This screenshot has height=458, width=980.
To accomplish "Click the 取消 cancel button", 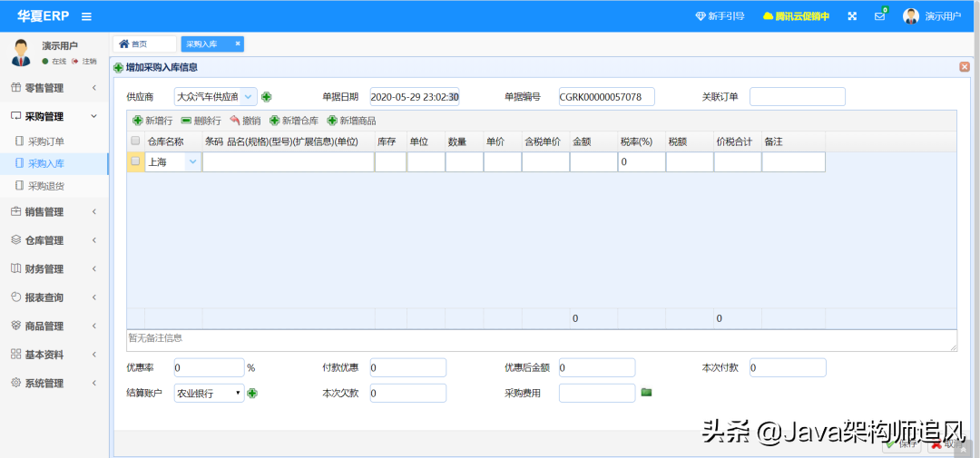I will coord(946,443).
